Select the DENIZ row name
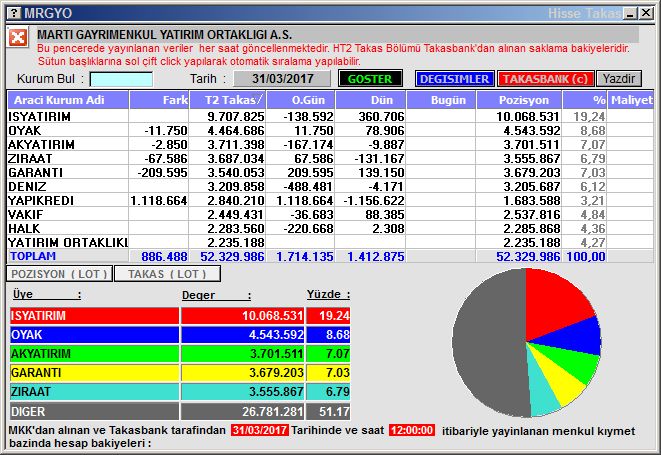Image resolution: width=661 pixels, height=455 pixels. click(x=27, y=186)
